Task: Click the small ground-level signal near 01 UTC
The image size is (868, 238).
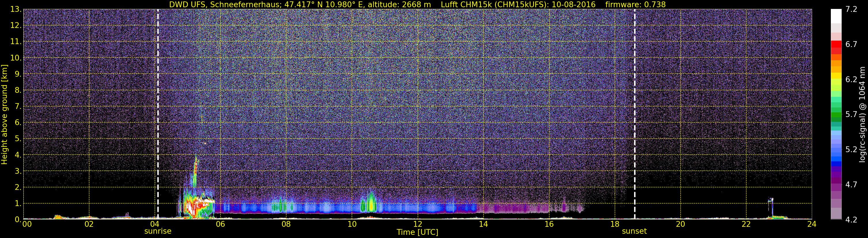Action: tap(58, 217)
